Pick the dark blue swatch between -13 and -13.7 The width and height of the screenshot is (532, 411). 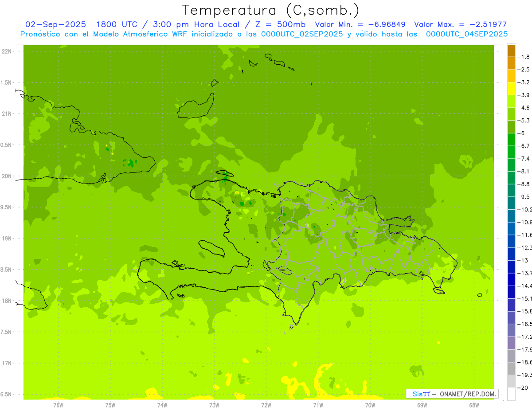pyautogui.click(x=511, y=266)
